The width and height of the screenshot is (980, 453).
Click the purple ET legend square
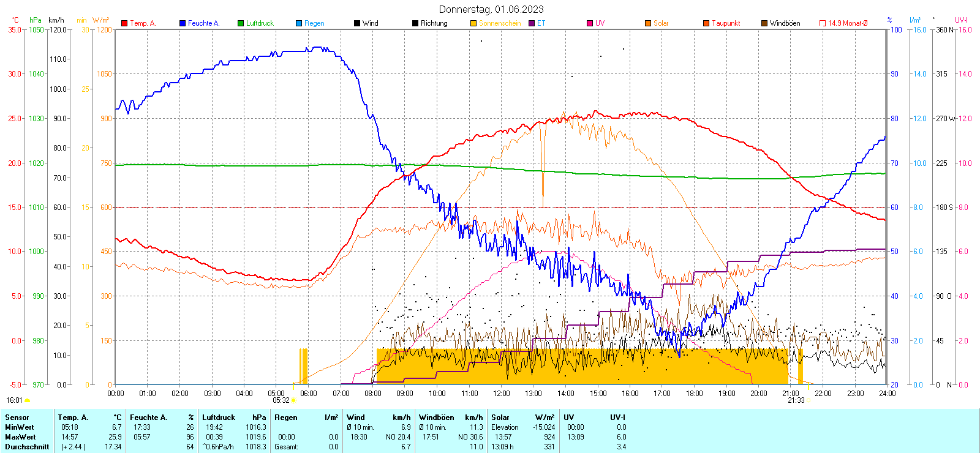click(x=532, y=23)
